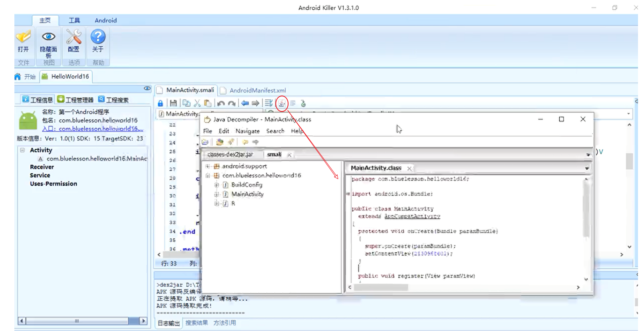Toggle the blue lock icon in editor toolbar

(160, 103)
